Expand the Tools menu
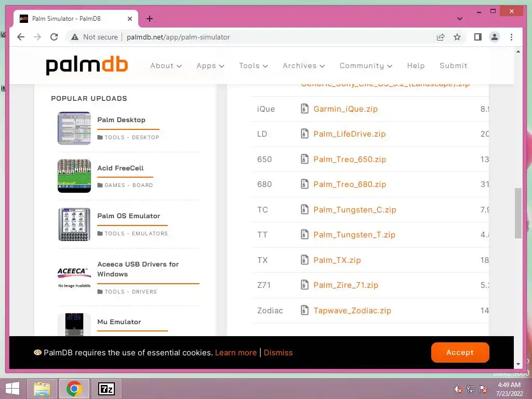 click(x=254, y=65)
